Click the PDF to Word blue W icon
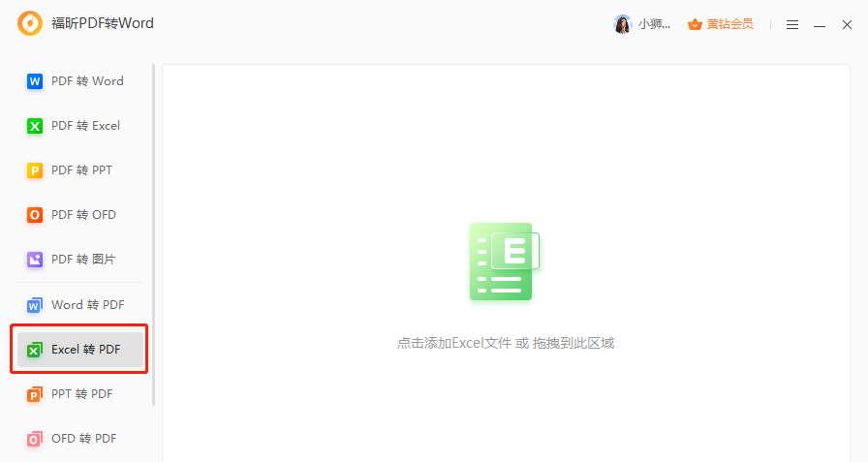868x462 pixels. point(34,81)
